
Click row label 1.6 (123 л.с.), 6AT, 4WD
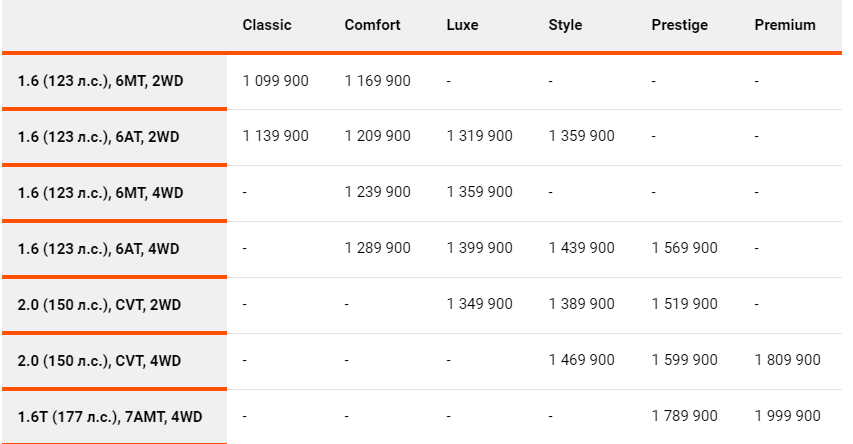98,249
